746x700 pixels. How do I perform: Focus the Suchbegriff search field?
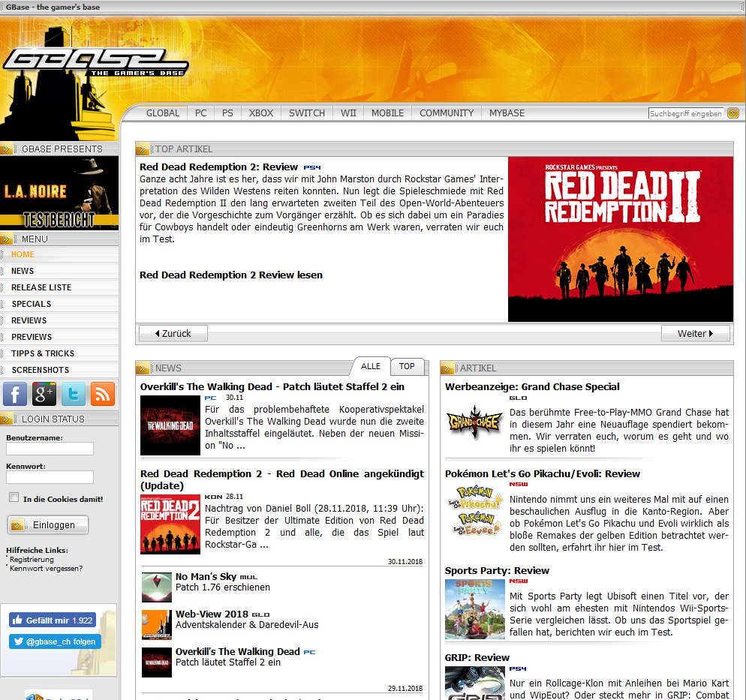(x=685, y=113)
